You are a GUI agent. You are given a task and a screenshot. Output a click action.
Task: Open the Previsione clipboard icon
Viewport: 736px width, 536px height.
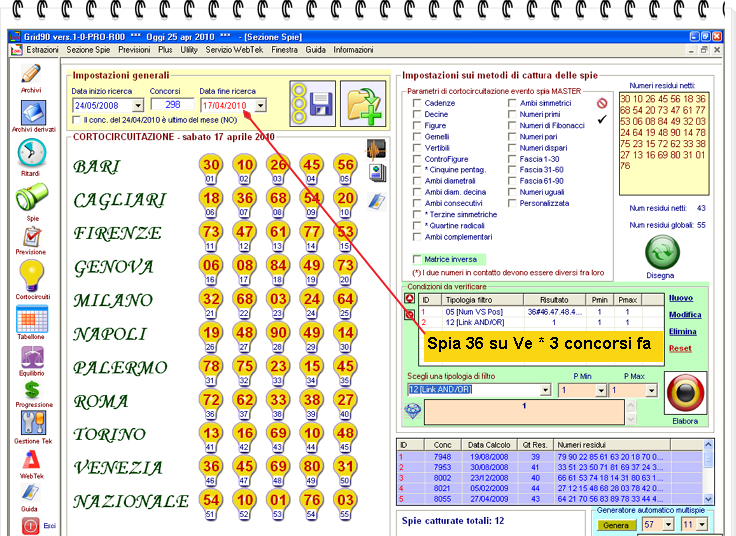click(32, 237)
